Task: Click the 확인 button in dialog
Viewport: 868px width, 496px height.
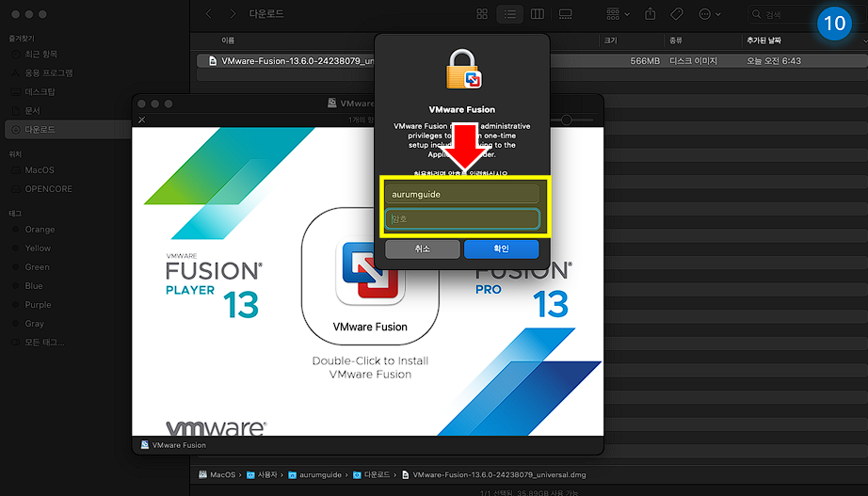Action: [501, 248]
